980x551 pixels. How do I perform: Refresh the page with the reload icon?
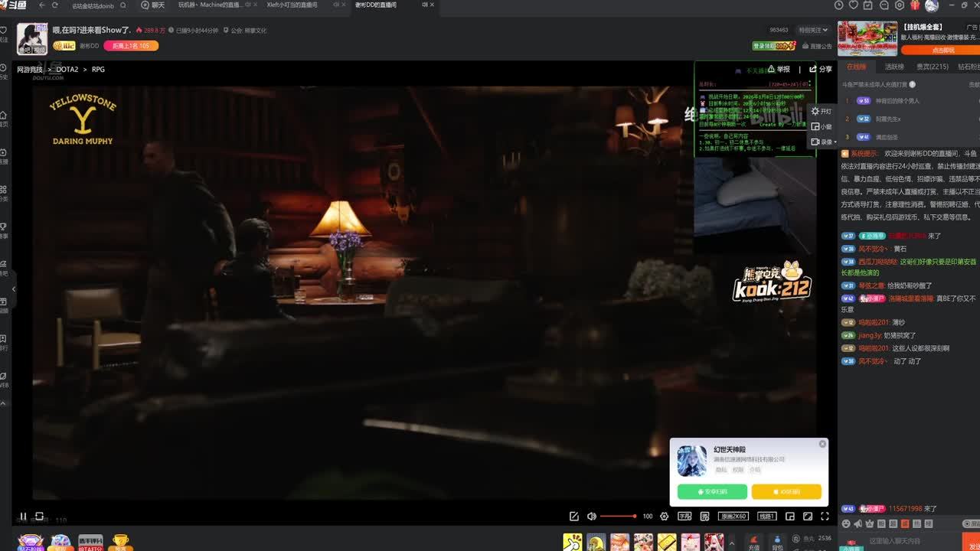(x=54, y=5)
